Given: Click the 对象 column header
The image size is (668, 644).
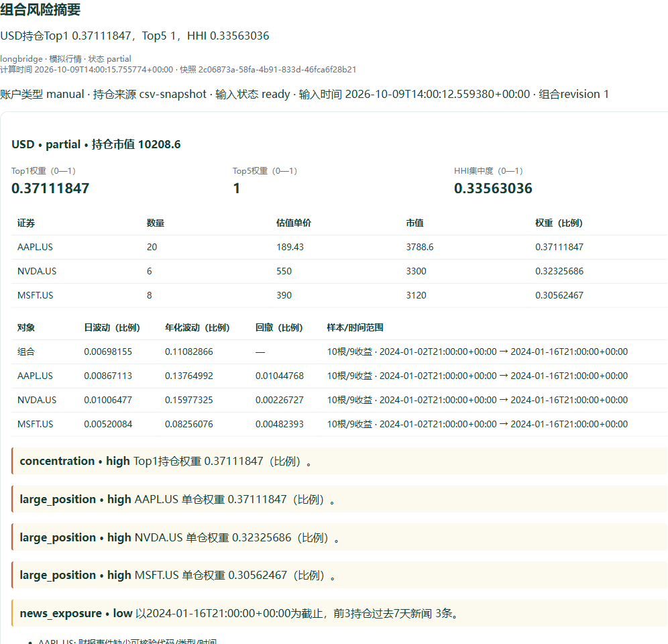Looking at the screenshot, I should [x=26, y=328].
